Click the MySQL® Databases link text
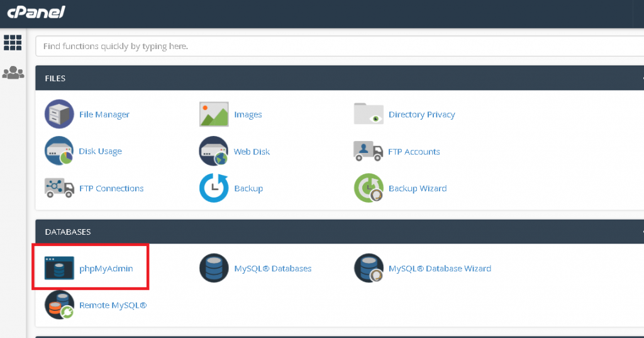 point(273,269)
